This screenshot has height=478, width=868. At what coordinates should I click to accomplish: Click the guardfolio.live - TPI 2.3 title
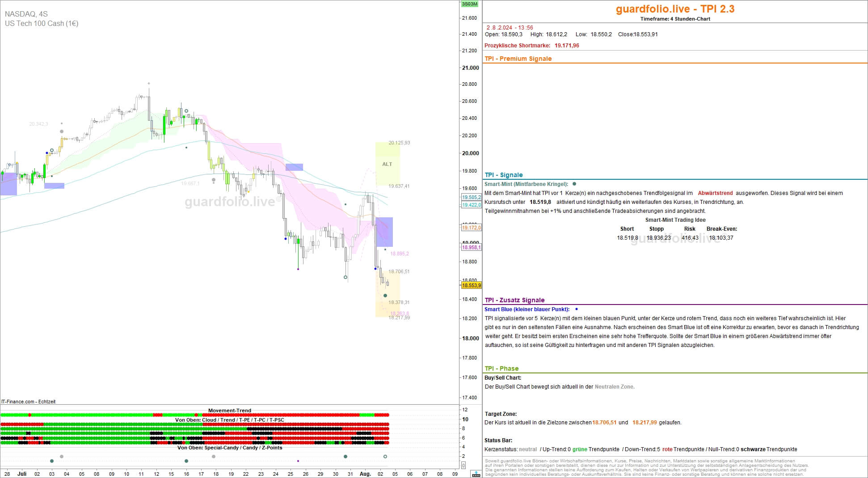(675, 9)
